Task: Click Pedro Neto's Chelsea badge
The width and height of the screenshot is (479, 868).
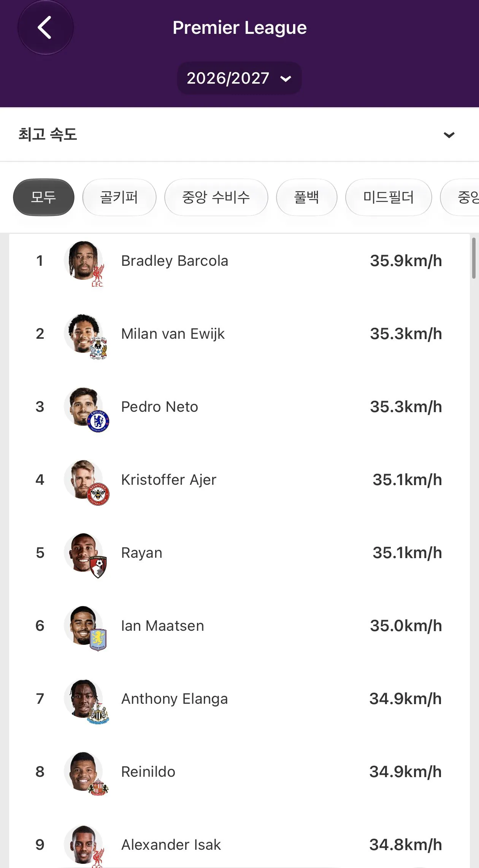Action: point(98,421)
